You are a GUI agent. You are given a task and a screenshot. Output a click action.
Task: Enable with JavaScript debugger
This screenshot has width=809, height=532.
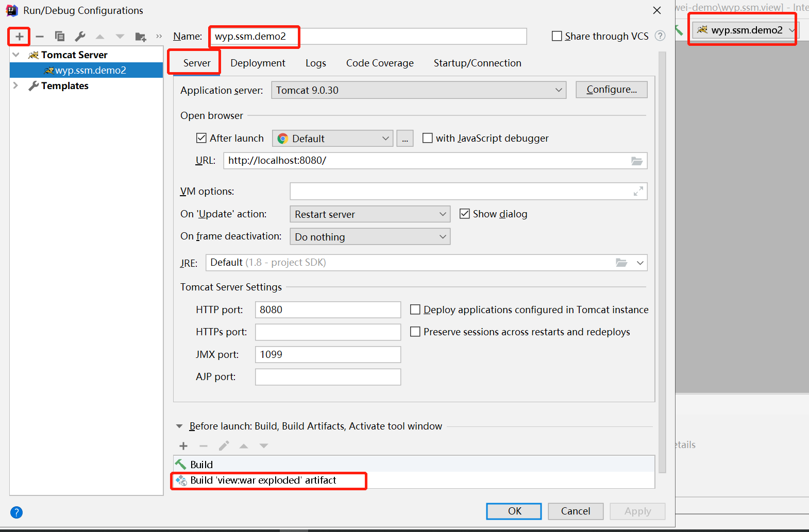pyautogui.click(x=427, y=138)
